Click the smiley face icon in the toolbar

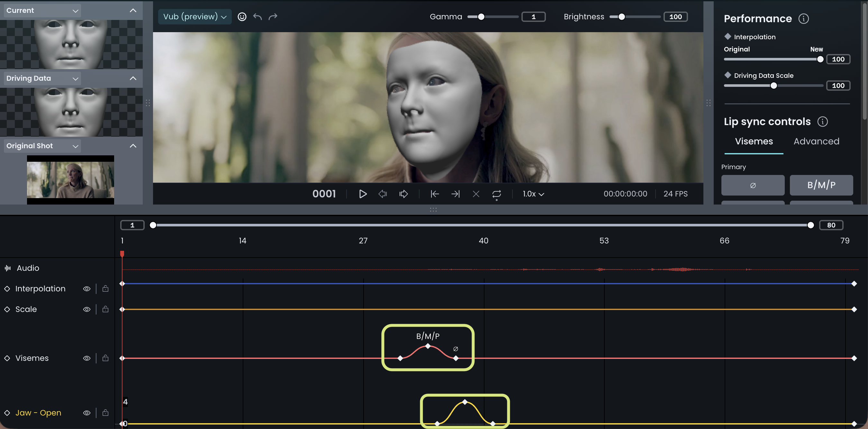[242, 16]
